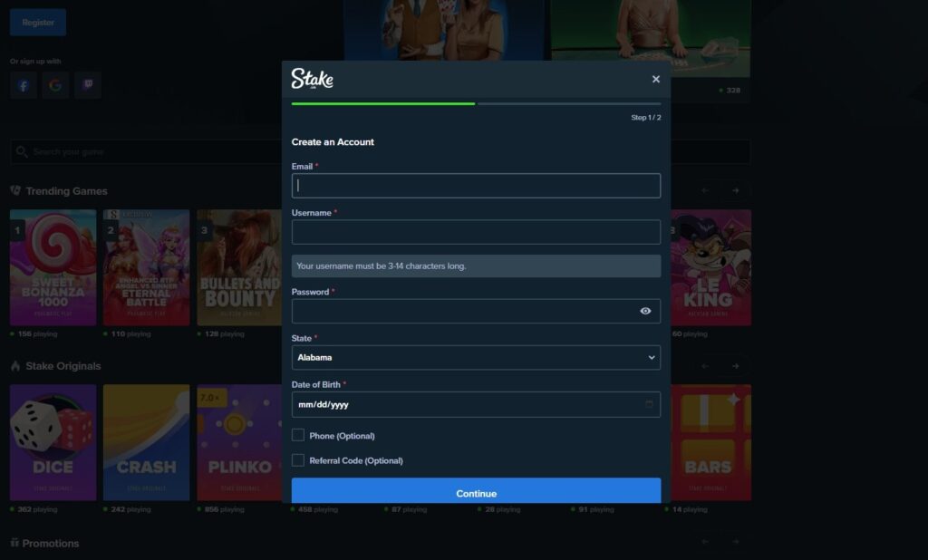Click the 'Step 1 / 2' text

[645, 118]
